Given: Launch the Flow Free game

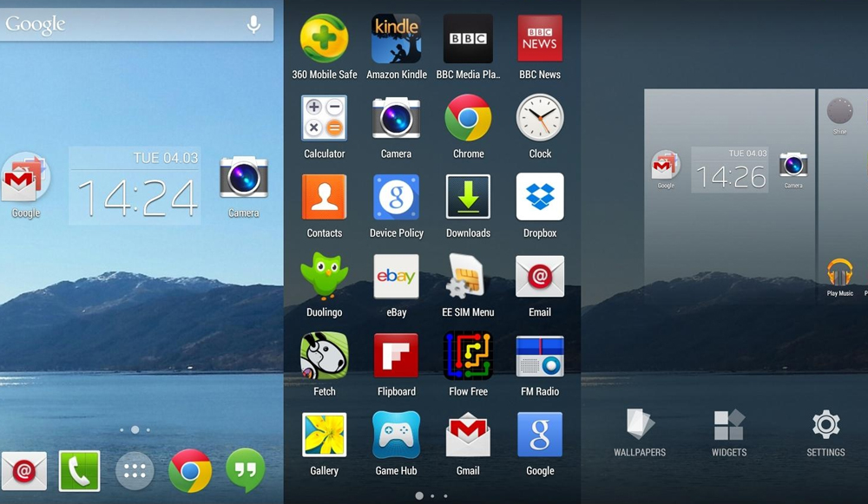Looking at the screenshot, I should 469,355.
